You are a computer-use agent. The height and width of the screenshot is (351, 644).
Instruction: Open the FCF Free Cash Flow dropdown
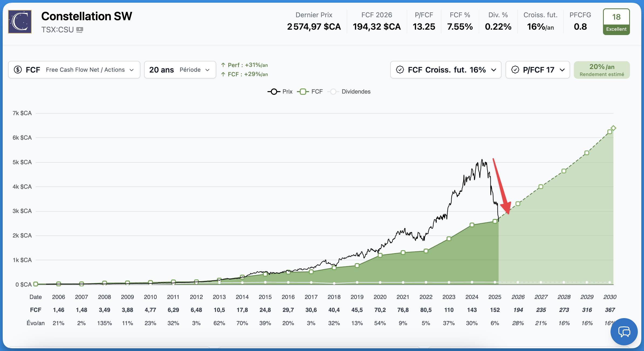74,70
